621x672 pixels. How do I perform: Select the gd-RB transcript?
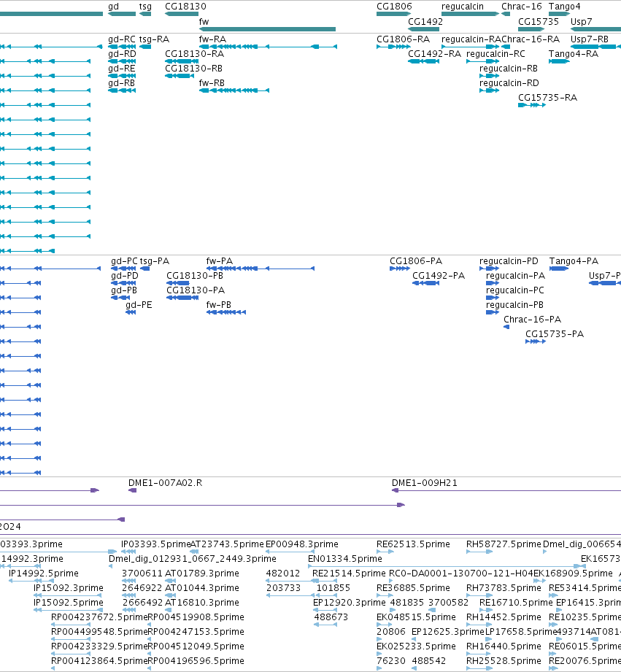click(x=122, y=90)
